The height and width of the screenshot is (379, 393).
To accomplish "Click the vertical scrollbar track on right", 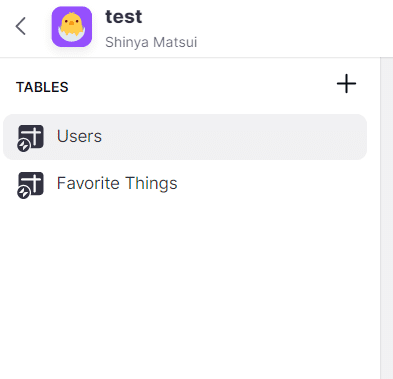I will click(x=387, y=218).
